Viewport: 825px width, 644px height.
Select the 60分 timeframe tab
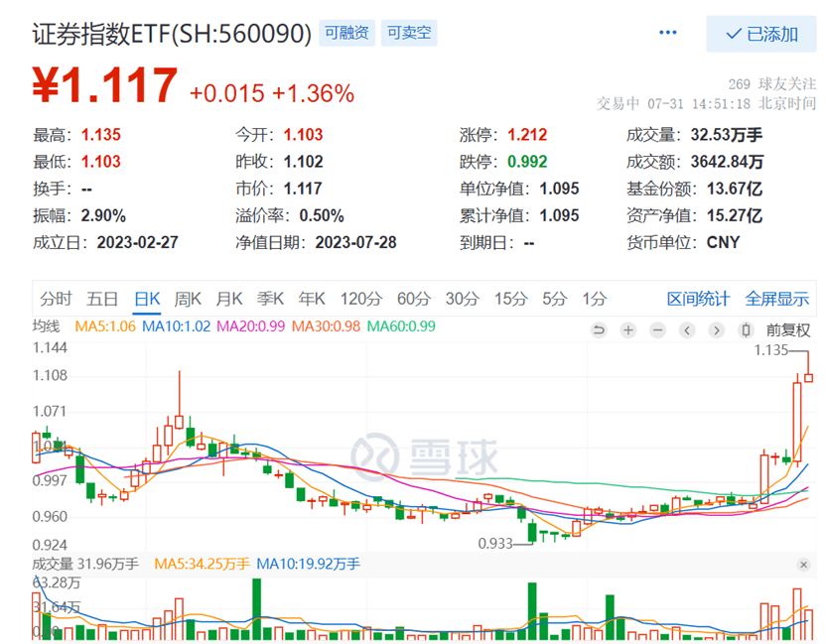413,298
